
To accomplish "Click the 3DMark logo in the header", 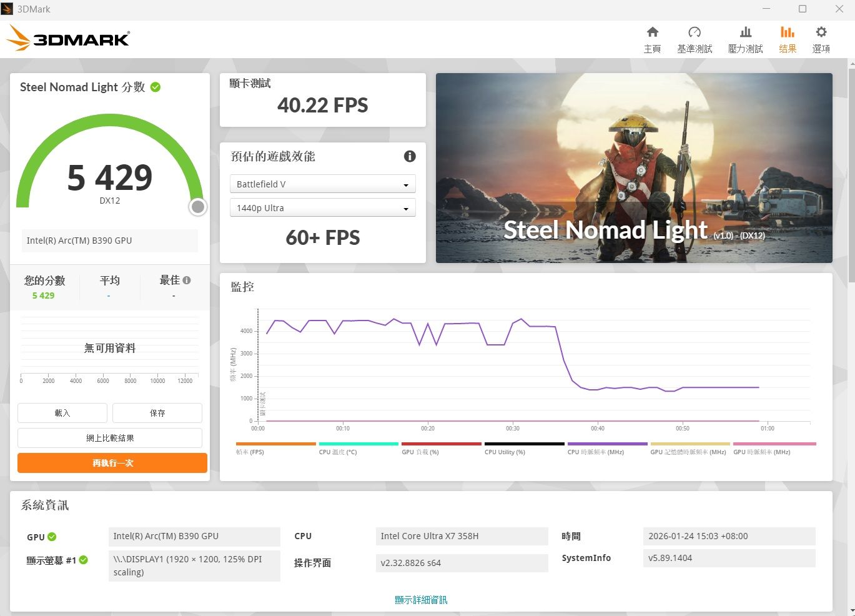I will click(68, 39).
